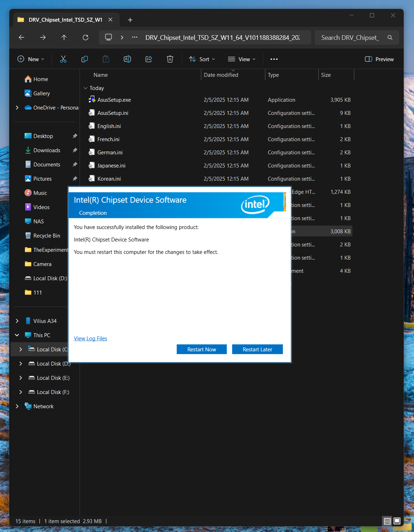Expand OneDrive - Personal node
Viewport: 414px width, 532px height.
(x=17, y=107)
